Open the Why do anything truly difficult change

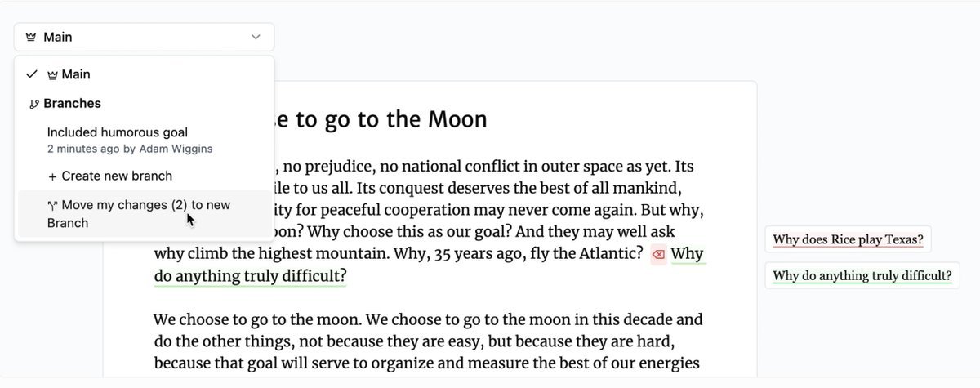(x=862, y=275)
